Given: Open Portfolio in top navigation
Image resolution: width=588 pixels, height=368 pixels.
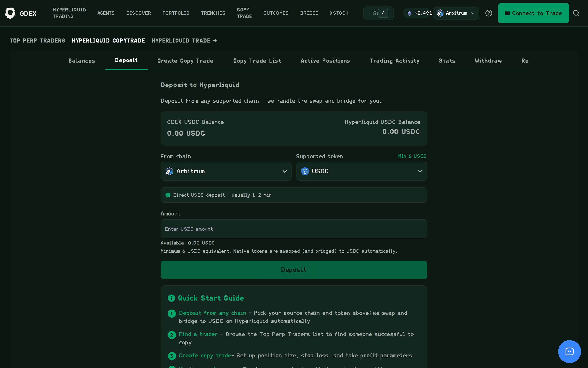Looking at the screenshot, I should 176,13.
